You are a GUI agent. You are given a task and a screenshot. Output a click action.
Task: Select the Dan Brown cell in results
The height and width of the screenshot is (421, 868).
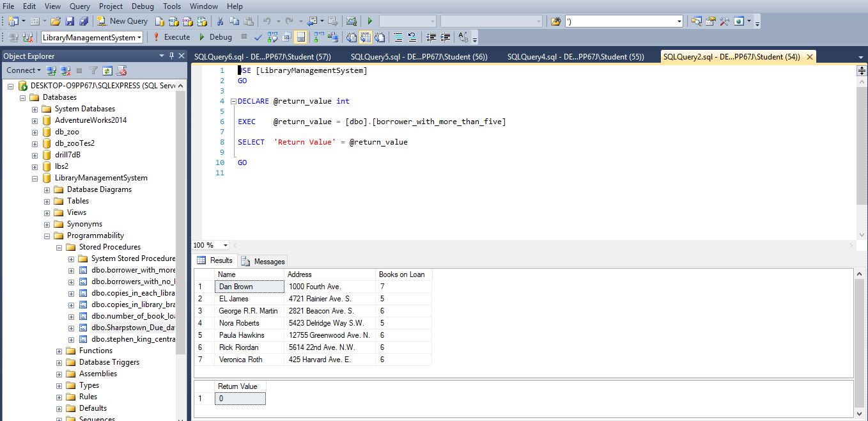[x=249, y=287]
